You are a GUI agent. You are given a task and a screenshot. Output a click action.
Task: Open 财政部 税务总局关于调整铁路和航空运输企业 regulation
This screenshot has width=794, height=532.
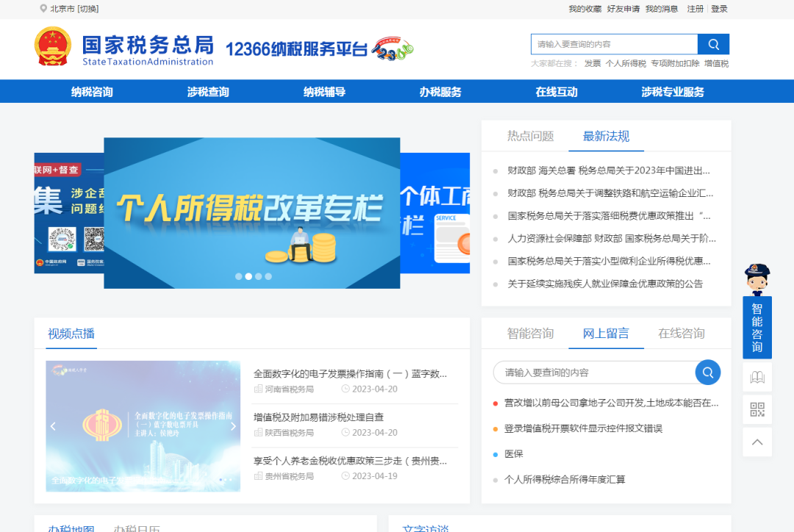(610, 193)
